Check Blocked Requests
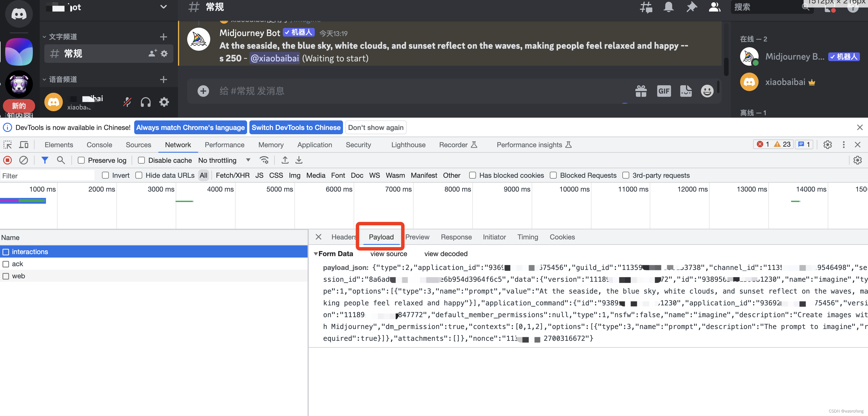868x416 pixels. pyautogui.click(x=553, y=175)
